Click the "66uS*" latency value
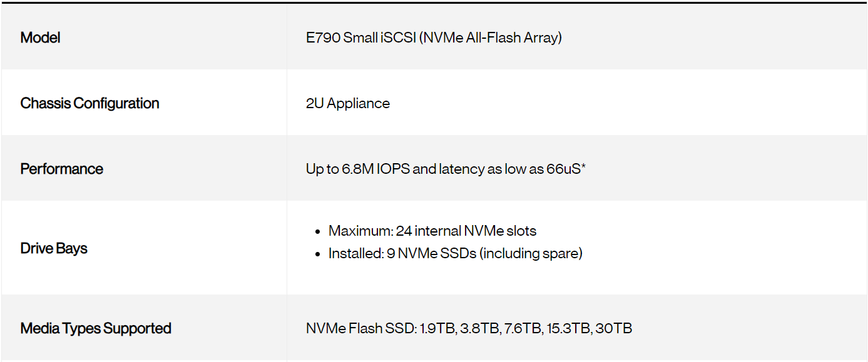 point(566,169)
